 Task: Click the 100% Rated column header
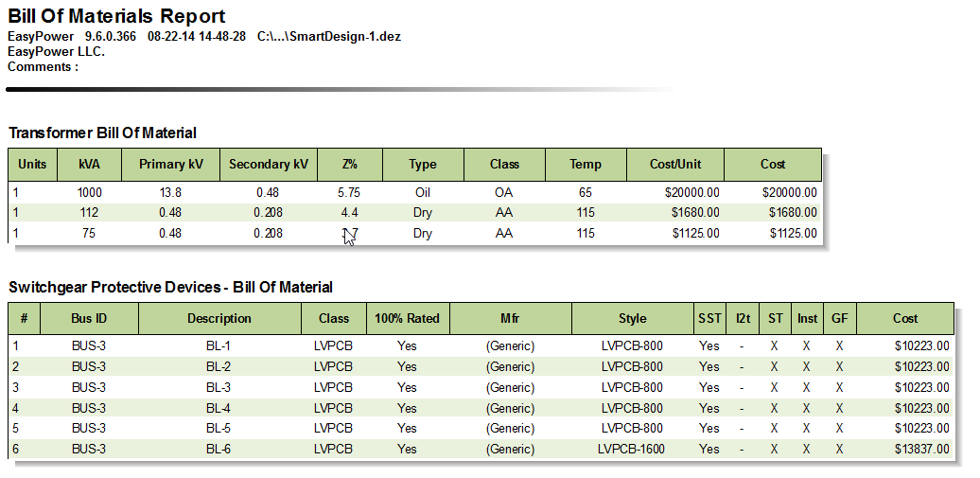coord(407,318)
